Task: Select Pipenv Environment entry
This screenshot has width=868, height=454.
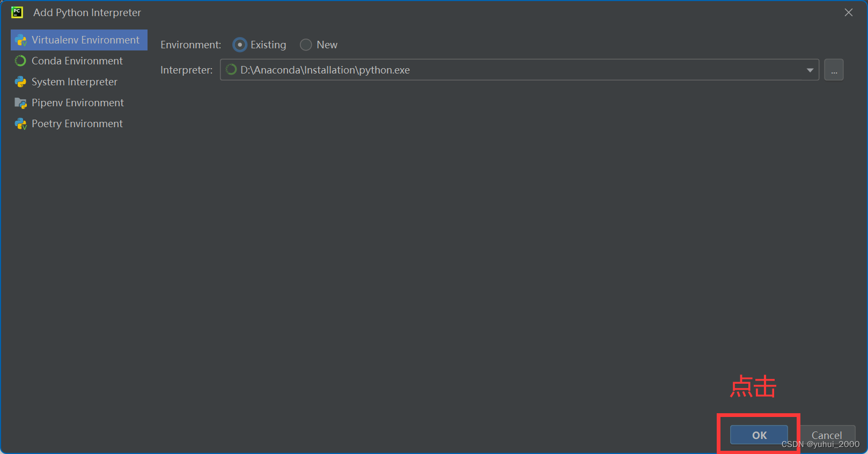Action: (79, 102)
